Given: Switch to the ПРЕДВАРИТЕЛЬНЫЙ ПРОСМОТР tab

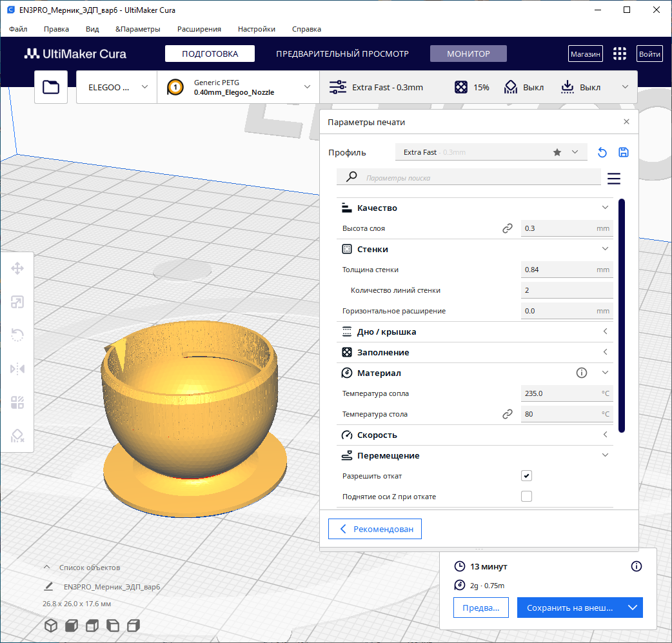Looking at the screenshot, I should pyautogui.click(x=342, y=54).
